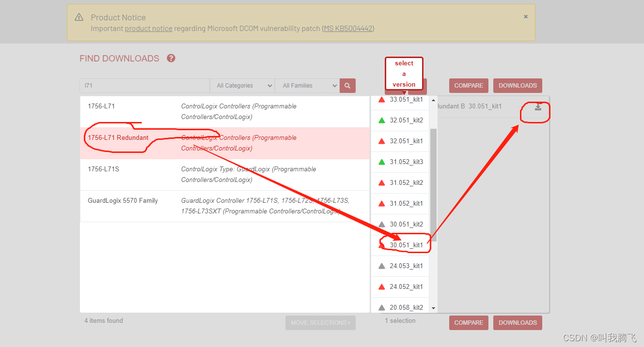Click the version list scroll-down arrow
644x347 pixels.
(x=433, y=308)
